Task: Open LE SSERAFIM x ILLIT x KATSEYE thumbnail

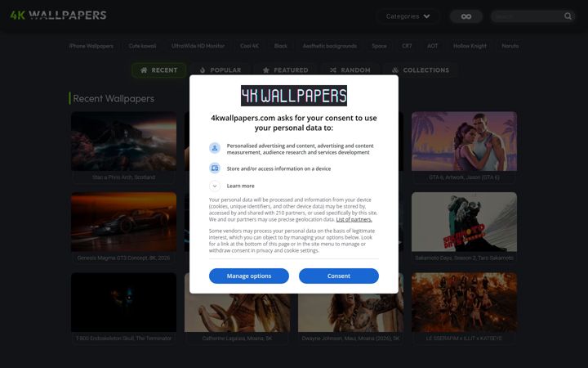Action: point(464,303)
